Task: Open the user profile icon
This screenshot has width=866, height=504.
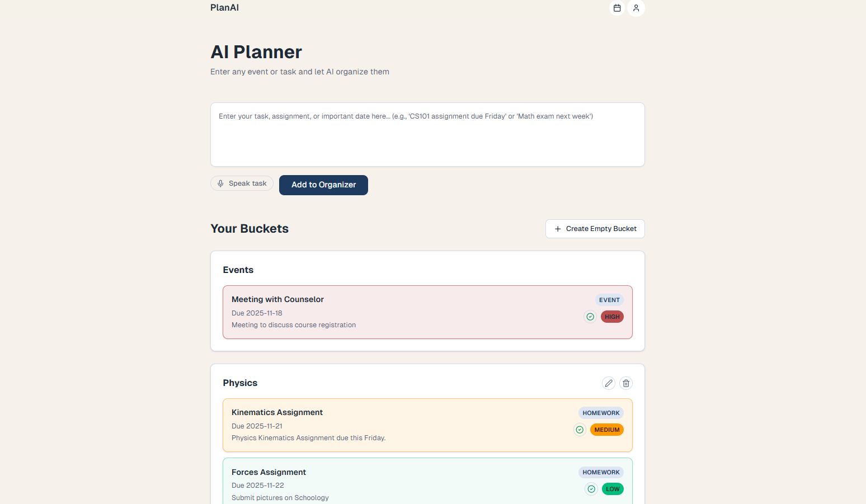Action: [636, 8]
